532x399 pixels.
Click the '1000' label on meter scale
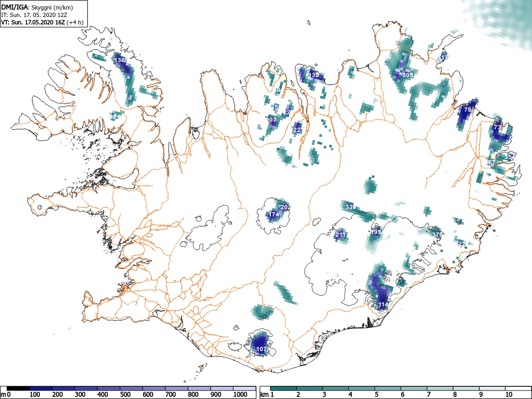[x=240, y=395]
